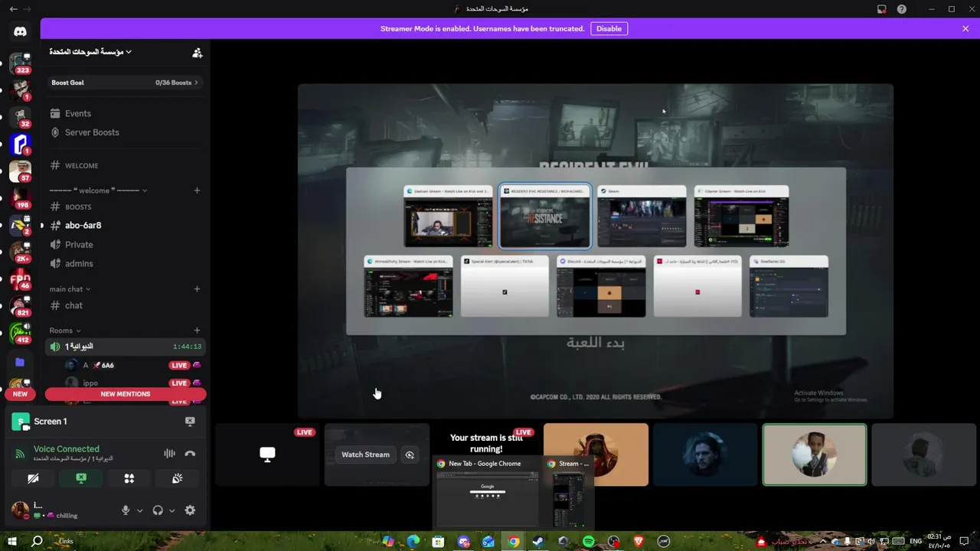Select the abo-6ar8 channel
This screenshot has height=551, width=980.
[126, 226]
